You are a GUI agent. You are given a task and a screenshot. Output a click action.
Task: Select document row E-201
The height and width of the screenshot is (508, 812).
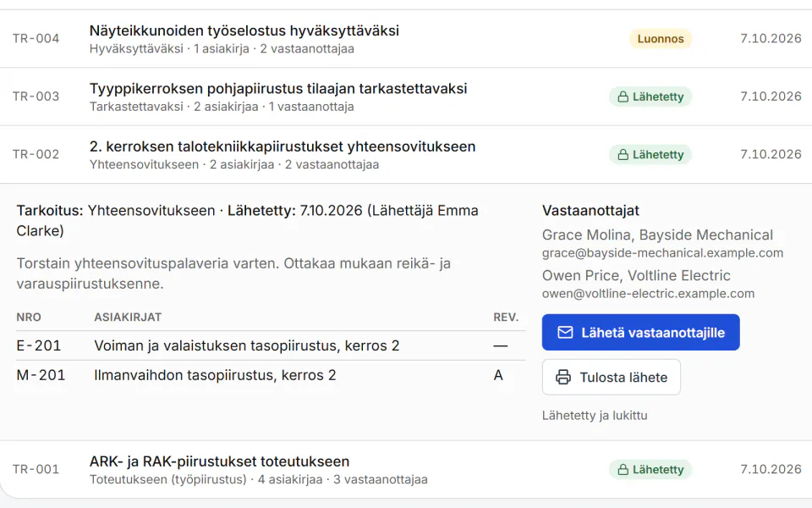(271, 345)
